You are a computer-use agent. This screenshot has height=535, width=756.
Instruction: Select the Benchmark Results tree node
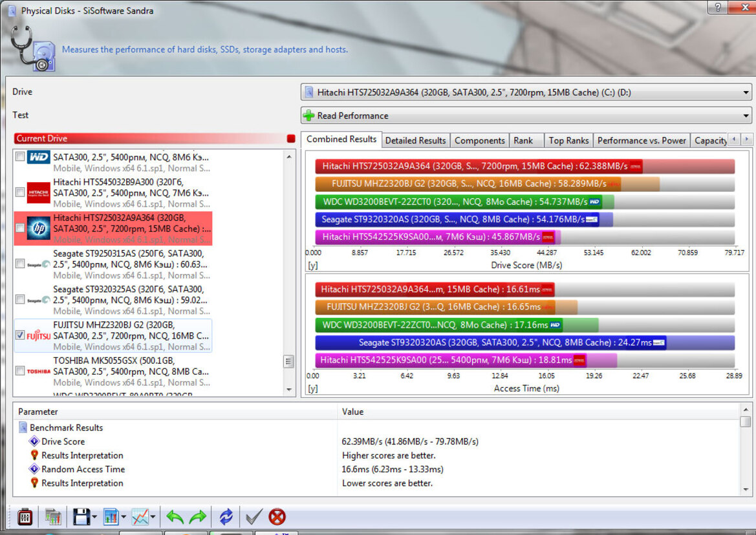[66, 428]
